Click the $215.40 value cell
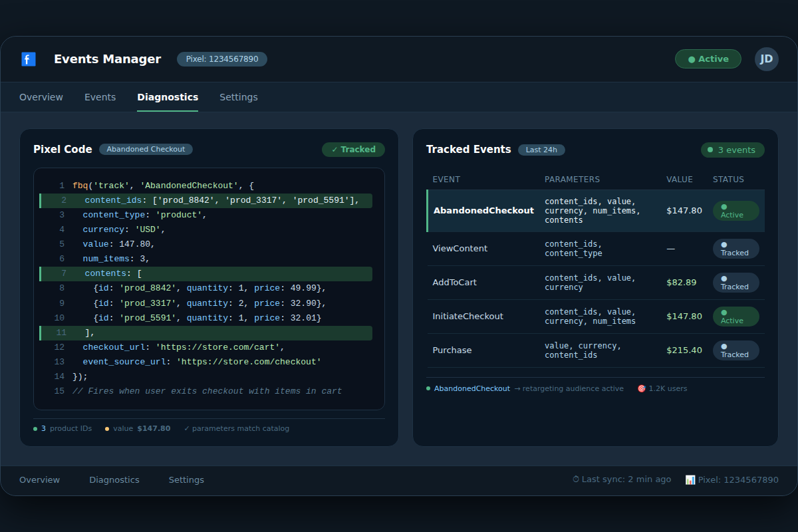The height and width of the screenshot is (532, 798). (684, 350)
